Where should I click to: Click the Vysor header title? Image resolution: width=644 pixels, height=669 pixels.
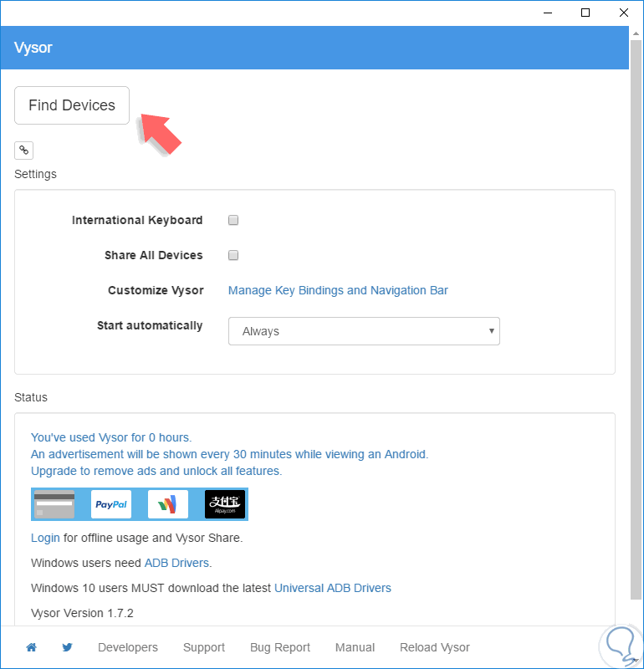[x=33, y=48]
